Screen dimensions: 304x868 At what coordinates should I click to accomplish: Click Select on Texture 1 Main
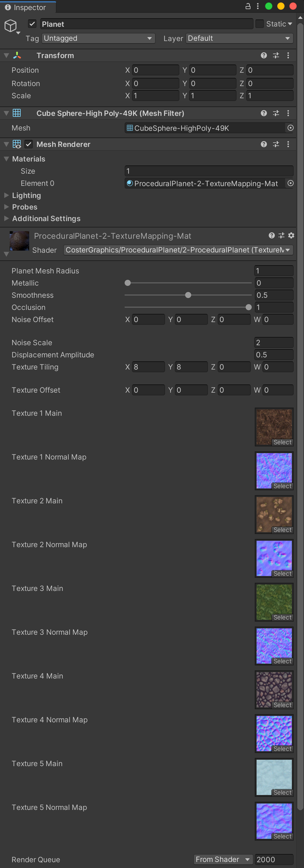[282, 442]
